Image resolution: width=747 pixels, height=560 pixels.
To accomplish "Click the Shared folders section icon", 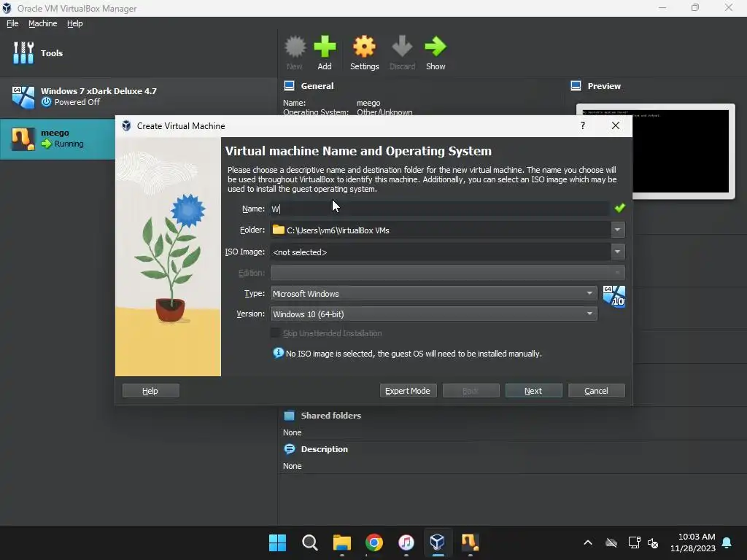I will coord(289,416).
